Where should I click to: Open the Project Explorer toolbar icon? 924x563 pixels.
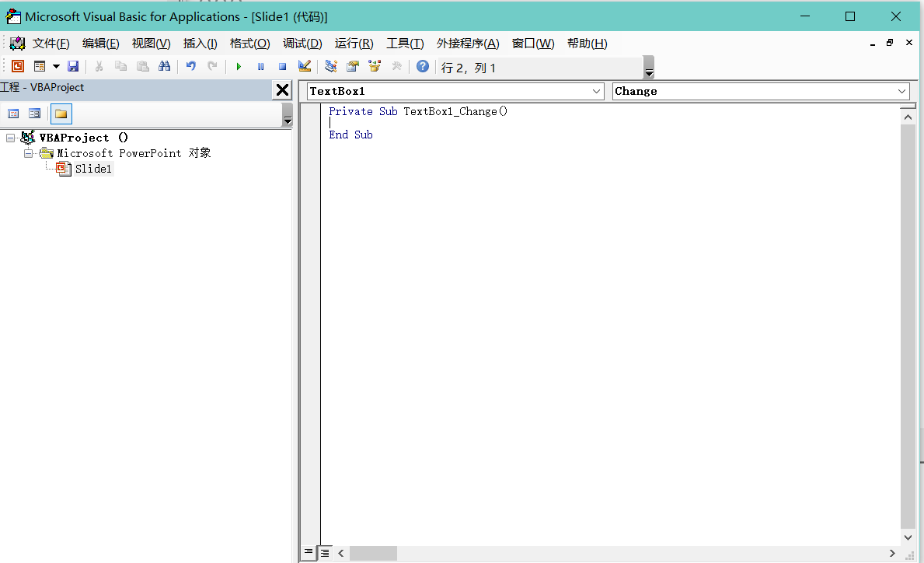[x=330, y=67]
